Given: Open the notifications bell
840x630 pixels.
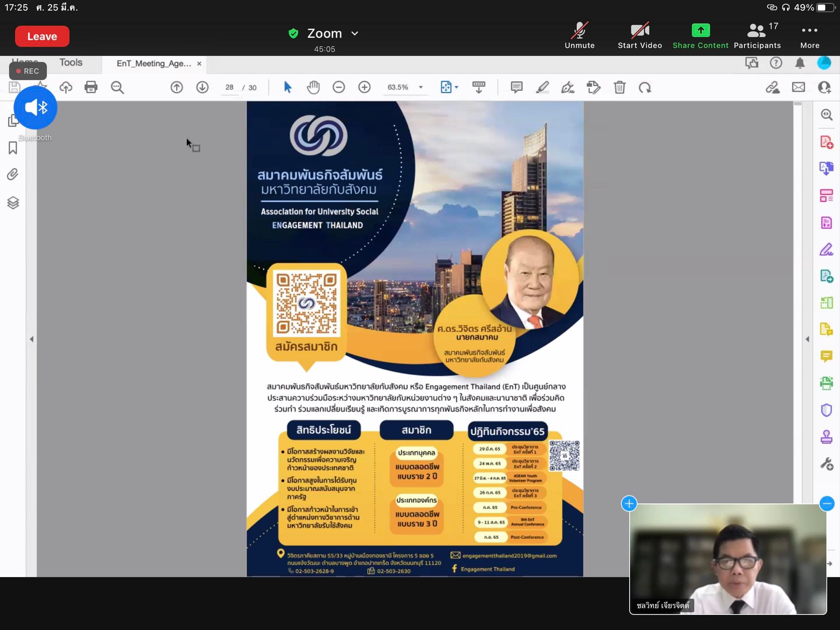Looking at the screenshot, I should click(800, 63).
